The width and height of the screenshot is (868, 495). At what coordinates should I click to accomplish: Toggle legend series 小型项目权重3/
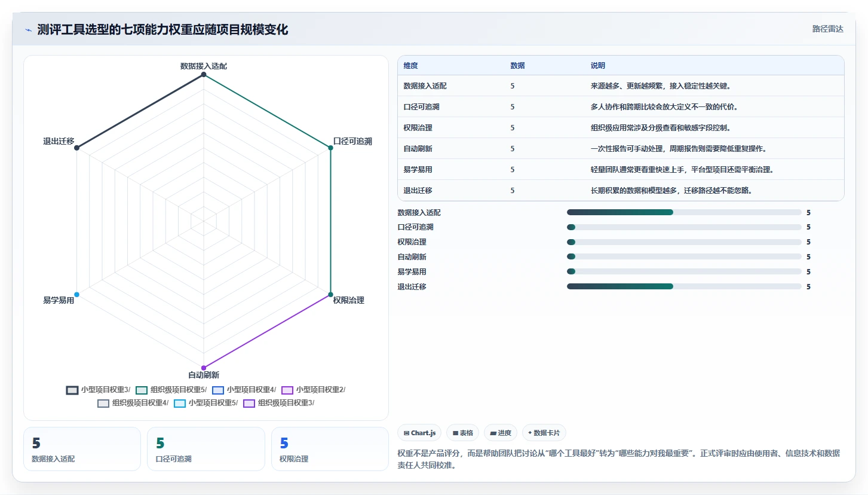click(98, 390)
